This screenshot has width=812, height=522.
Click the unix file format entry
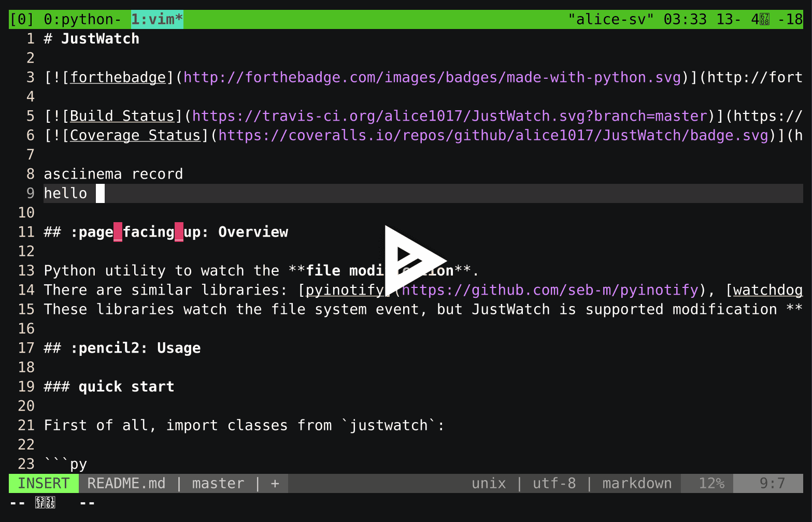(489, 483)
